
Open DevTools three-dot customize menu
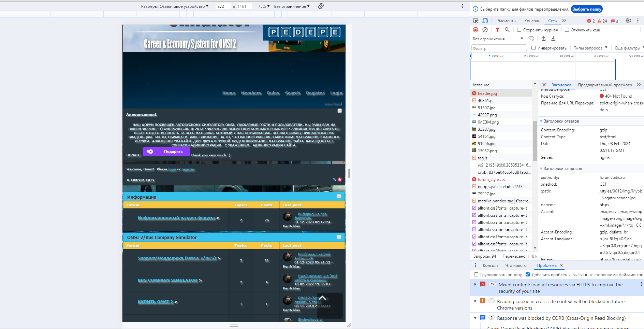click(x=638, y=20)
